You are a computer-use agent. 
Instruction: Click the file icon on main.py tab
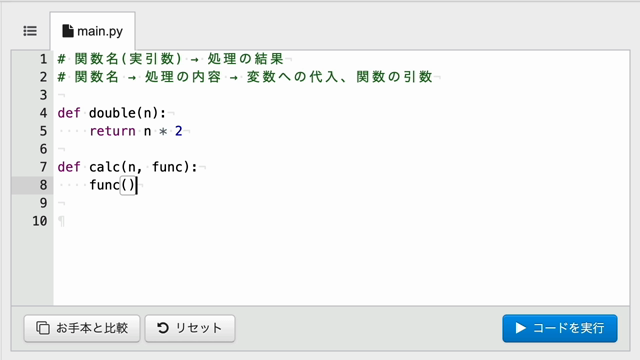68,31
